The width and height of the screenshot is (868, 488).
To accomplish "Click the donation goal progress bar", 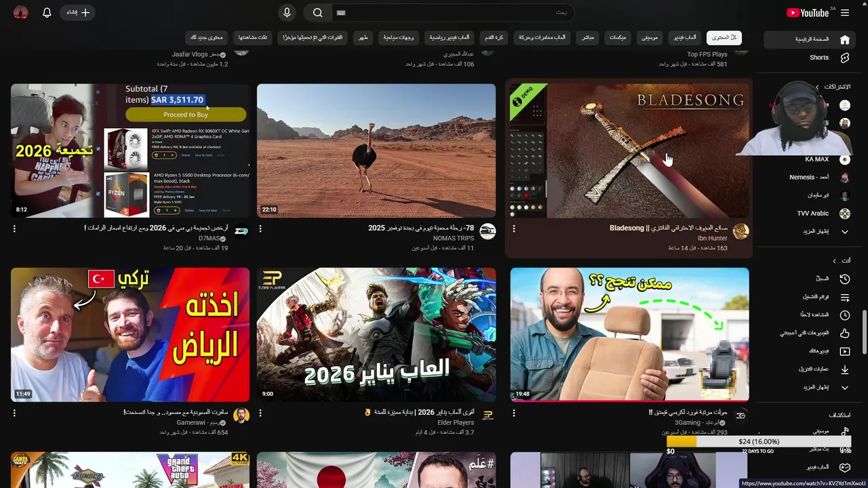I will click(758, 442).
